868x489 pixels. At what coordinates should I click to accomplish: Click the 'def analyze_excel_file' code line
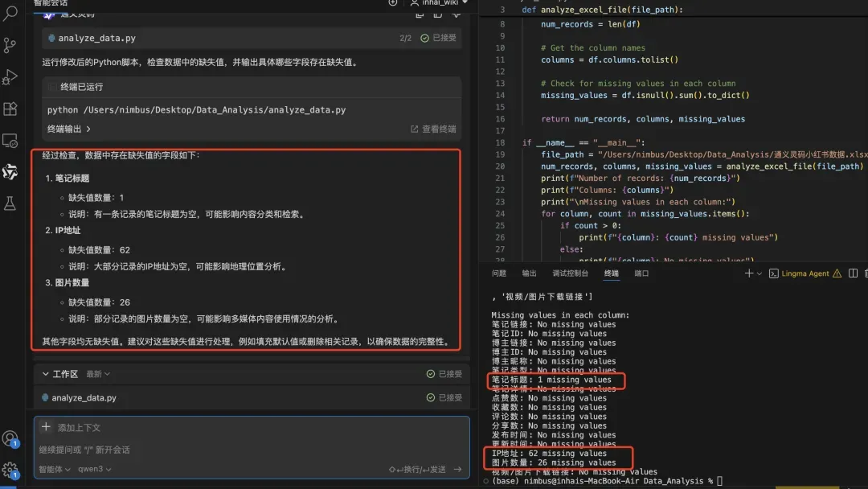coord(602,10)
